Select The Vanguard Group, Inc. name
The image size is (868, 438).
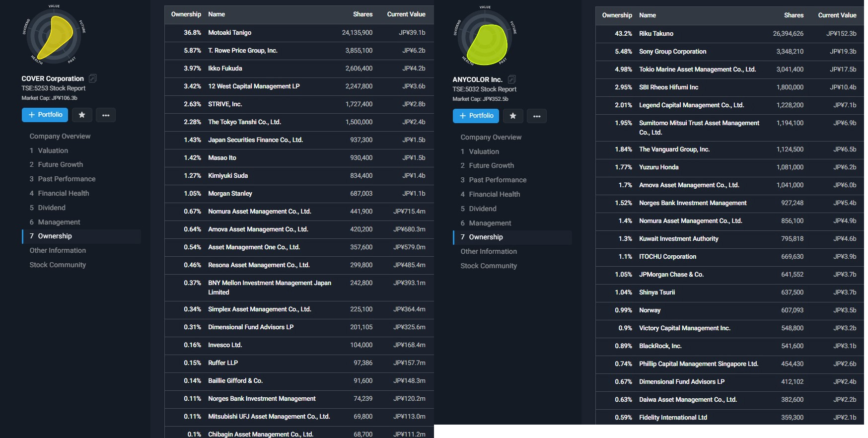click(674, 149)
